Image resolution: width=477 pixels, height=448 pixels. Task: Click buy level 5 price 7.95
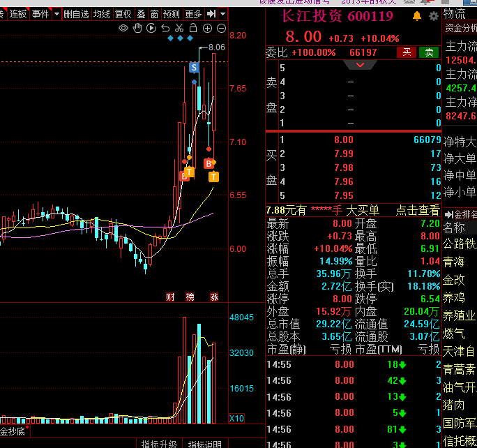(x=344, y=195)
